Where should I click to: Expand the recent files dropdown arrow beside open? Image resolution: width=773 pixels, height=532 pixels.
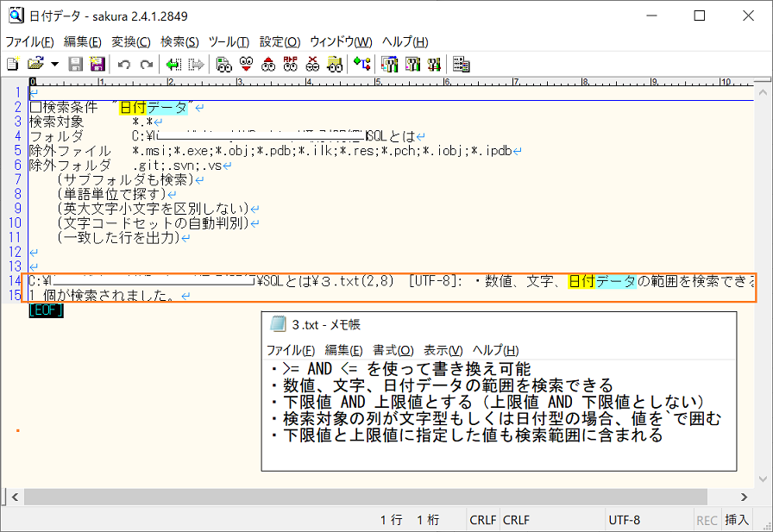54,65
